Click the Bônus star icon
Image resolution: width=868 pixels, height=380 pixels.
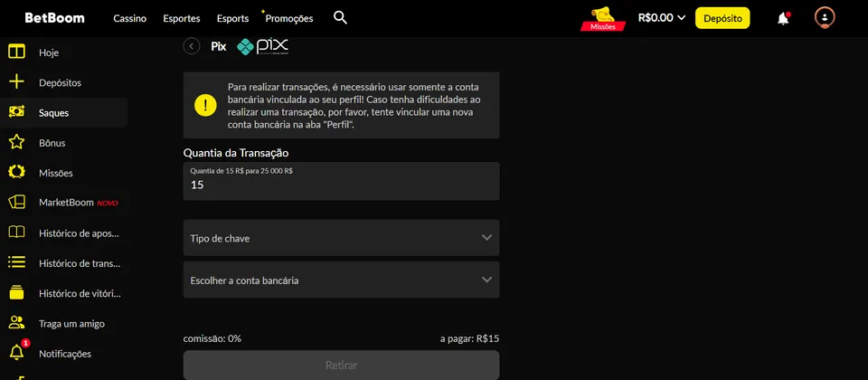pos(16,142)
